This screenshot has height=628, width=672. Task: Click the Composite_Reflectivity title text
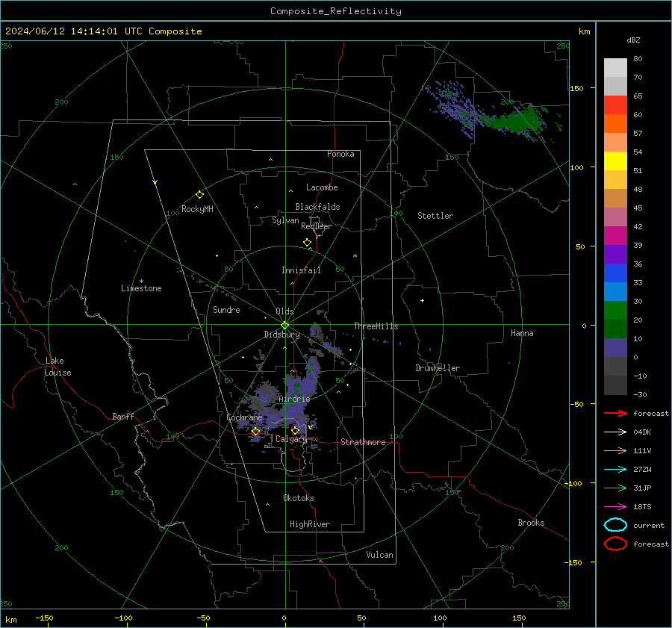point(335,11)
